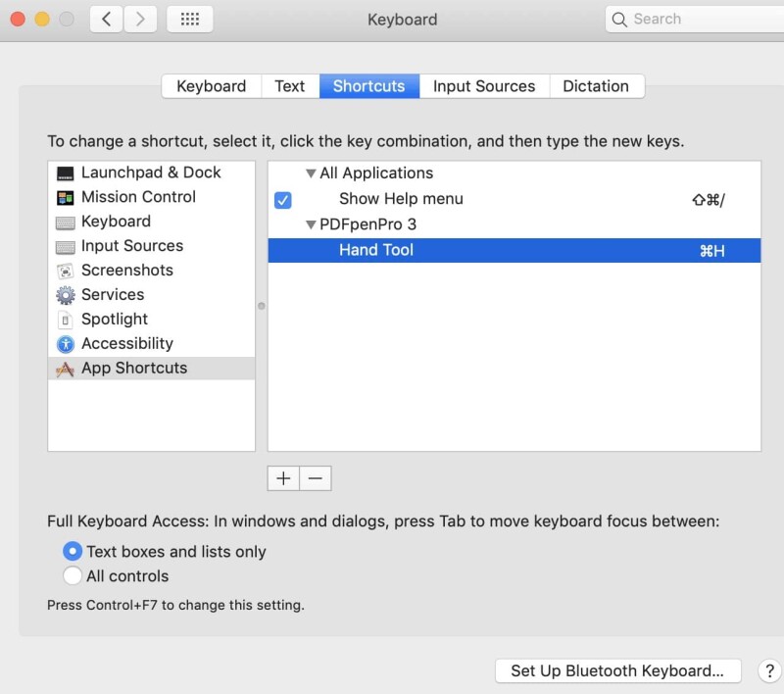Switch to the Input Sources tab
Viewport: 784px width, 694px height.
point(484,86)
